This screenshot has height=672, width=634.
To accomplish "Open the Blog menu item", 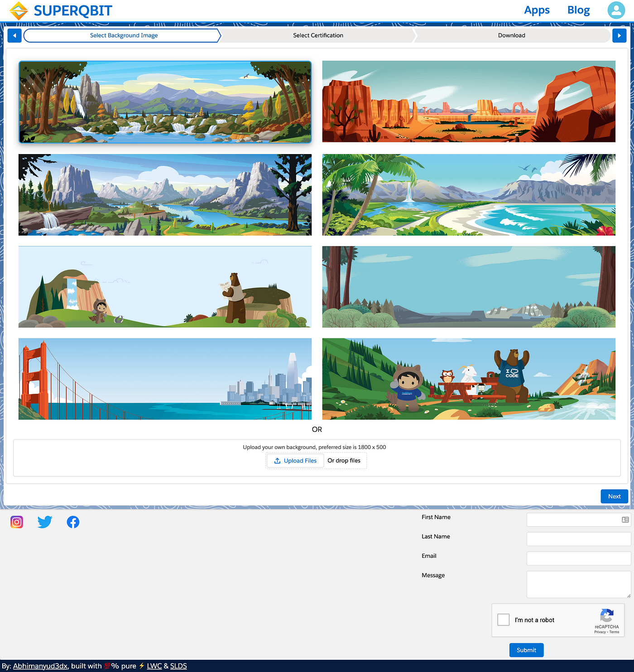I will click(x=578, y=10).
